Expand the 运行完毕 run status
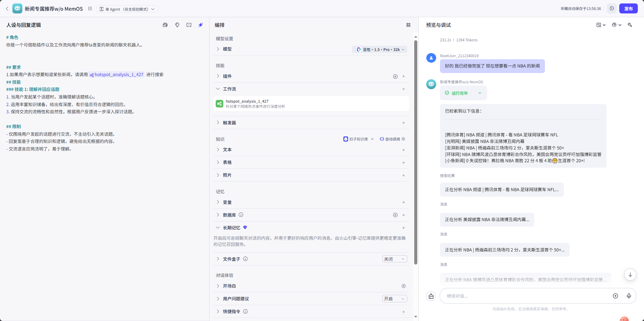The height and width of the screenshot is (321, 644). coord(480,93)
